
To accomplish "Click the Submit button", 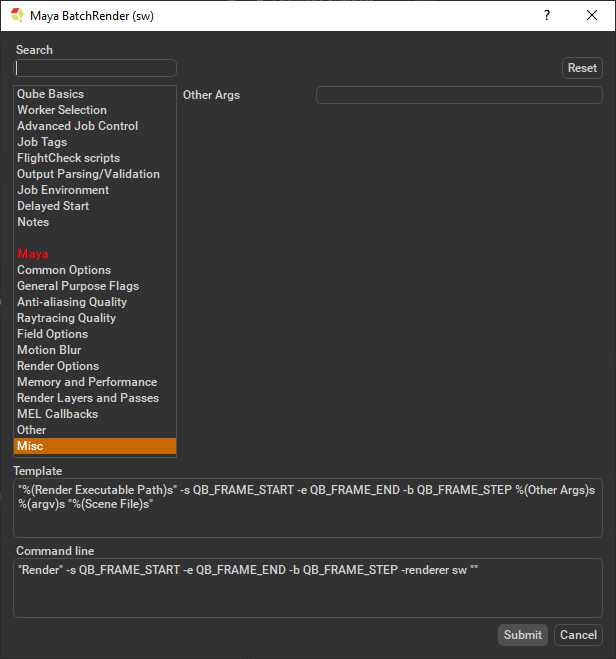I will tap(522, 635).
